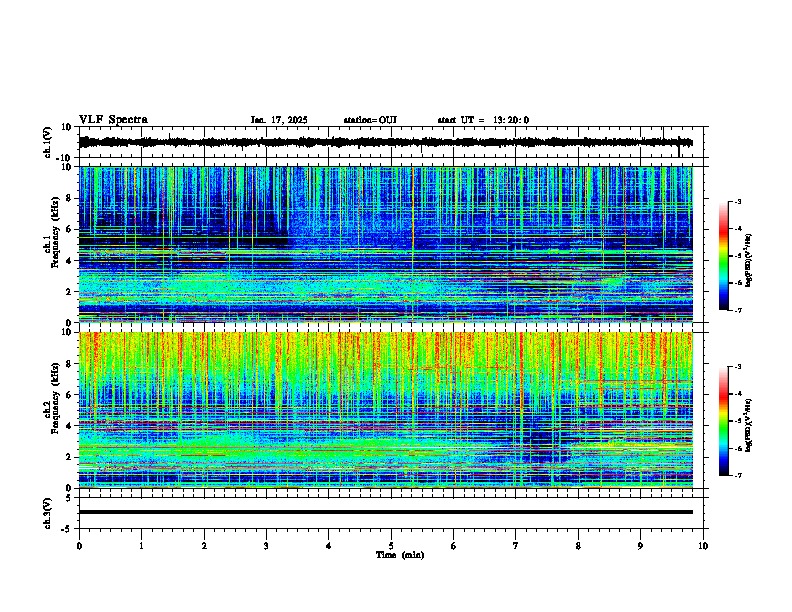Click the "start UT = 13:20:0" header text

[483, 120]
